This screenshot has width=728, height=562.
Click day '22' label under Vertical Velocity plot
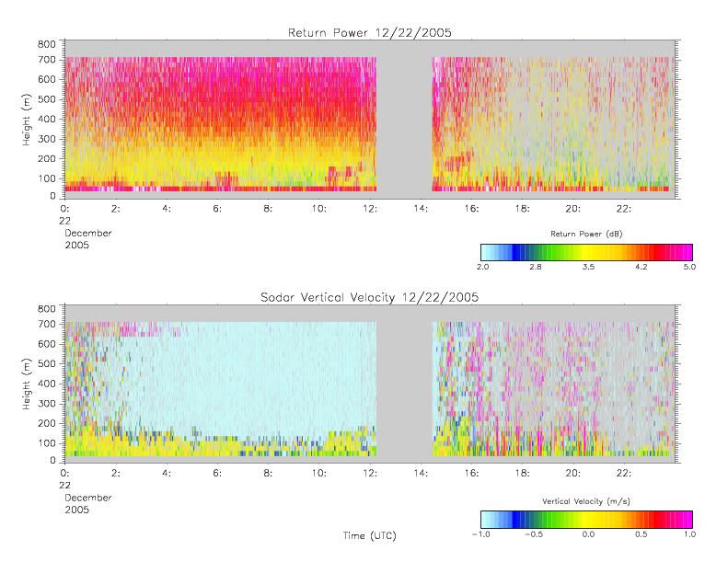(65, 486)
